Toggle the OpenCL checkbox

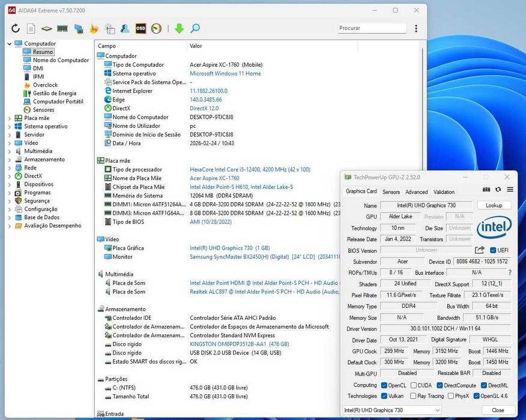tap(384, 385)
